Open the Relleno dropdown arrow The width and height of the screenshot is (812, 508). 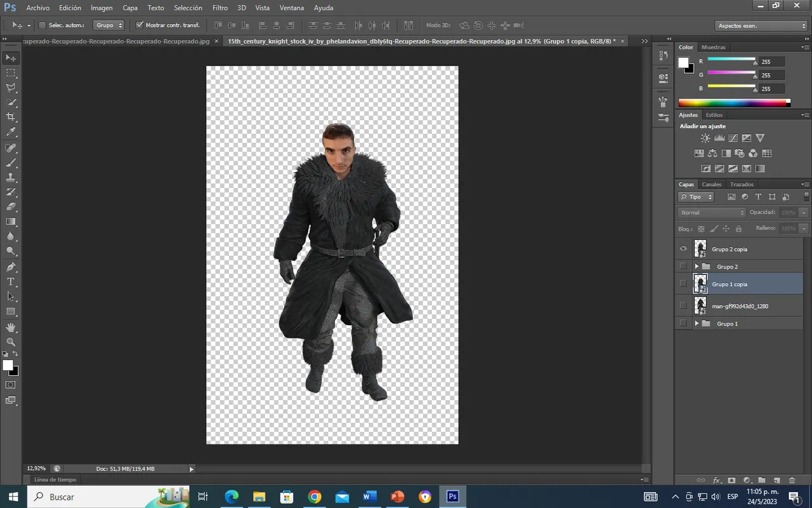804,228
